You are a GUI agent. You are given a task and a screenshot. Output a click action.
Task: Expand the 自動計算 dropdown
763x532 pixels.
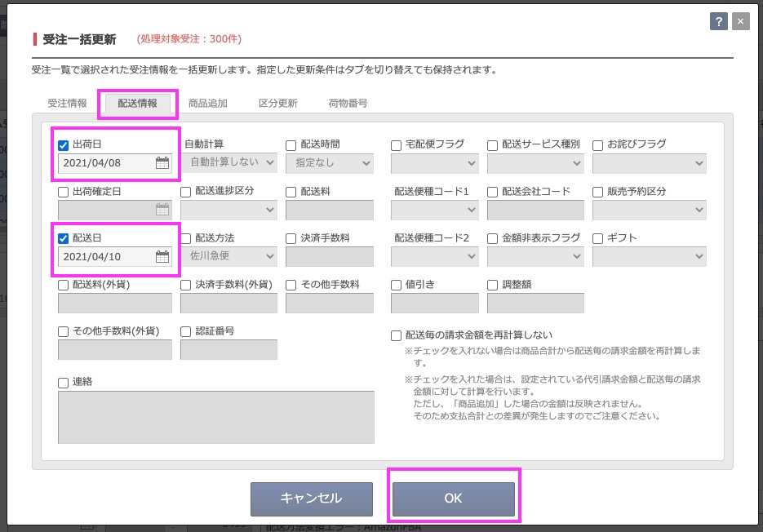pos(228,162)
